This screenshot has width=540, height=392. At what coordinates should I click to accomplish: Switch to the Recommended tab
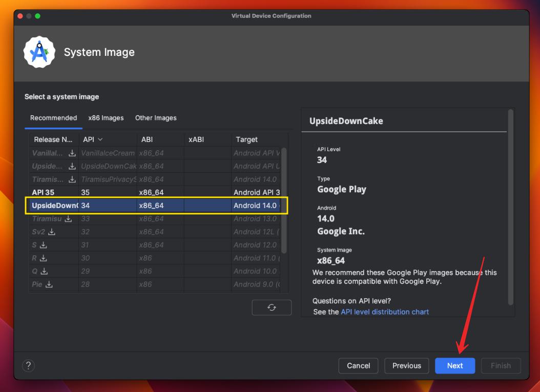click(53, 118)
